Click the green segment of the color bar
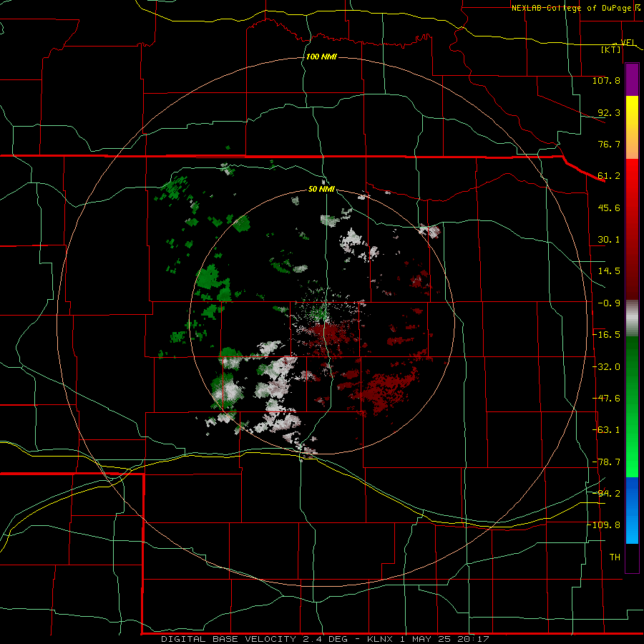 [632, 406]
